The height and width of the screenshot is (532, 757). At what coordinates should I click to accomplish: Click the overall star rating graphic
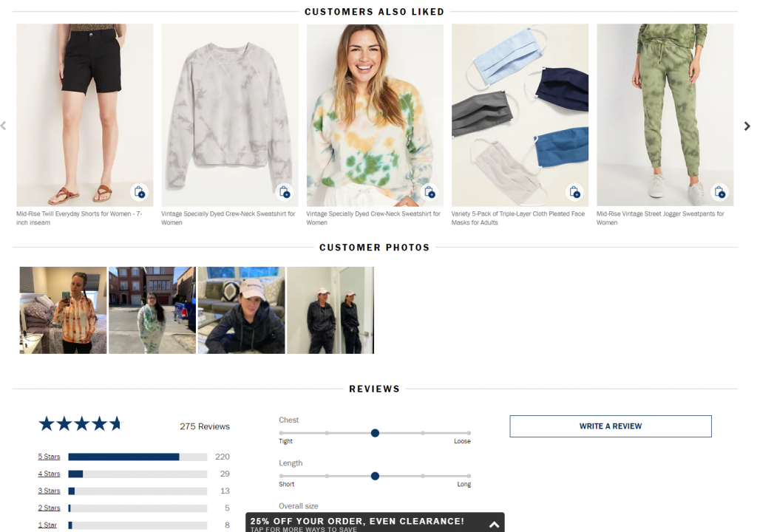[x=80, y=424]
